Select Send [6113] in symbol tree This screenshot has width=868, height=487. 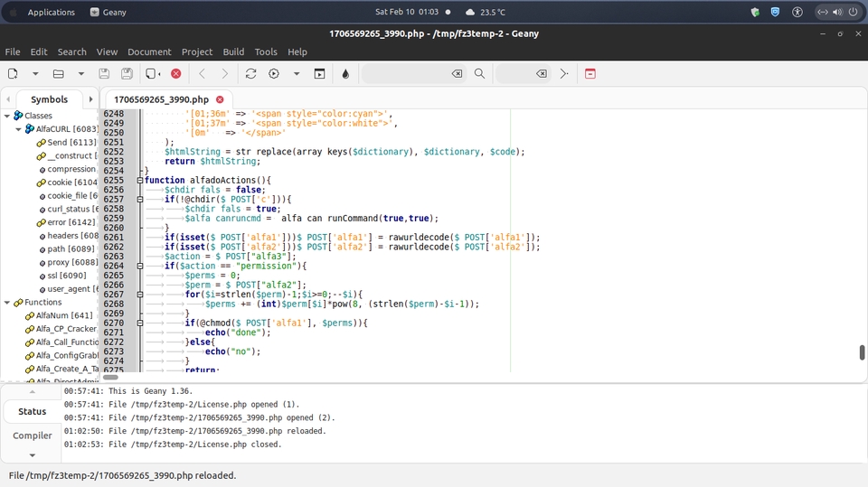(71, 142)
